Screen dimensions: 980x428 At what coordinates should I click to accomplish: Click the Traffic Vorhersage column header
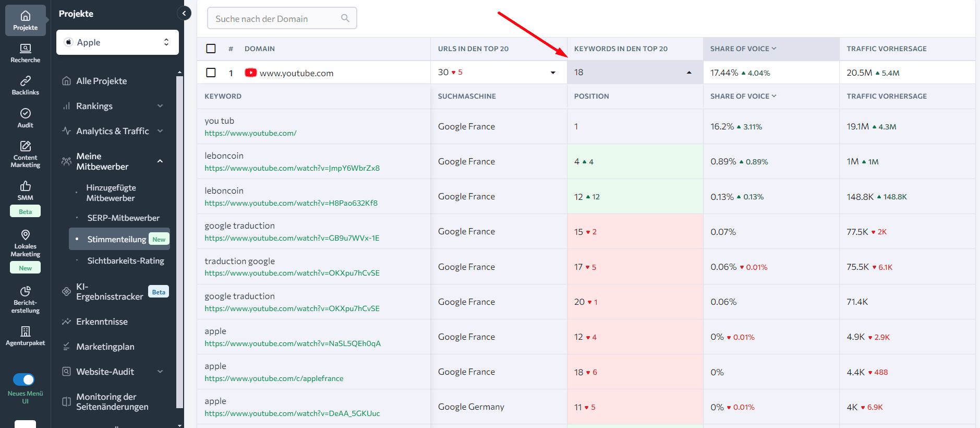tap(887, 49)
